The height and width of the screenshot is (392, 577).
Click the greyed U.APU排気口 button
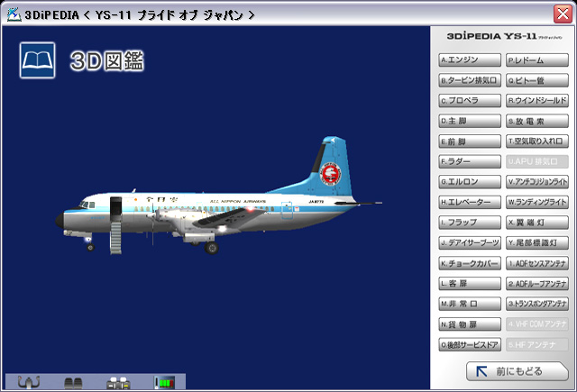pyautogui.click(x=537, y=161)
